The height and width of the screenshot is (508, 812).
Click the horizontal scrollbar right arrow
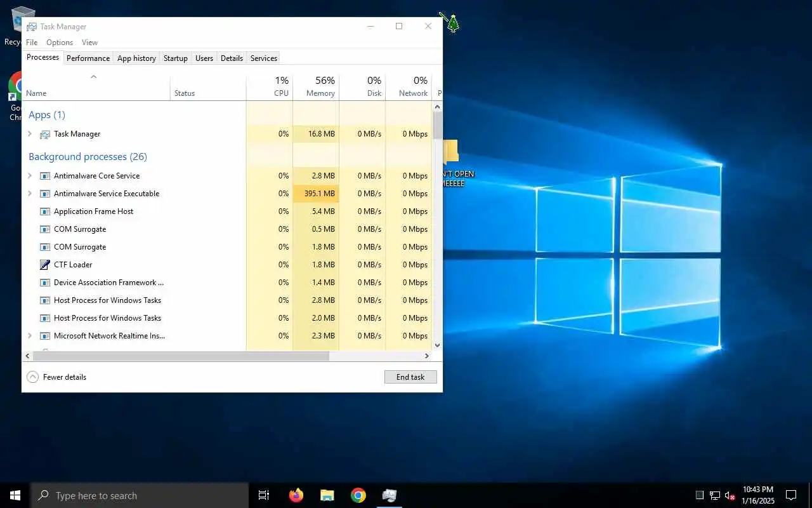tap(427, 356)
